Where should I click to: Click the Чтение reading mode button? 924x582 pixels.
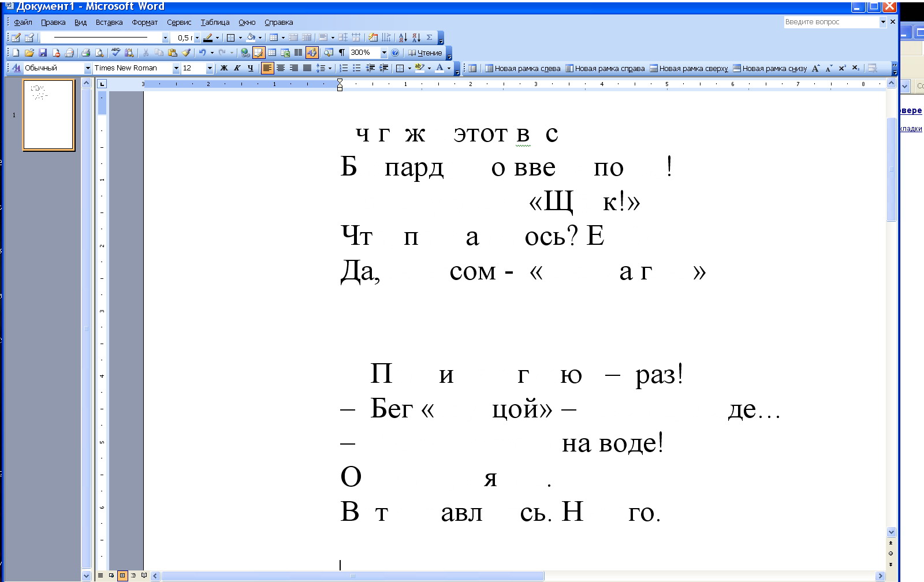[425, 53]
